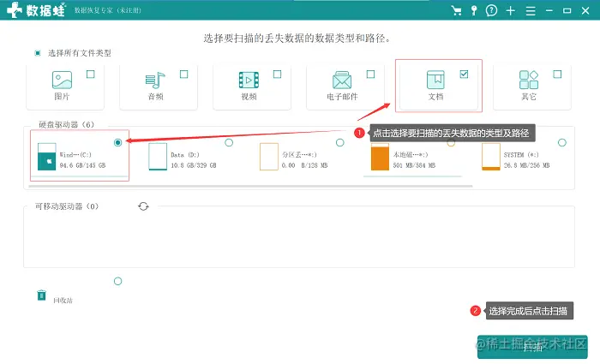Click the 本地磁 orange drive icon
The image size is (600, 364).
point(380,157)
